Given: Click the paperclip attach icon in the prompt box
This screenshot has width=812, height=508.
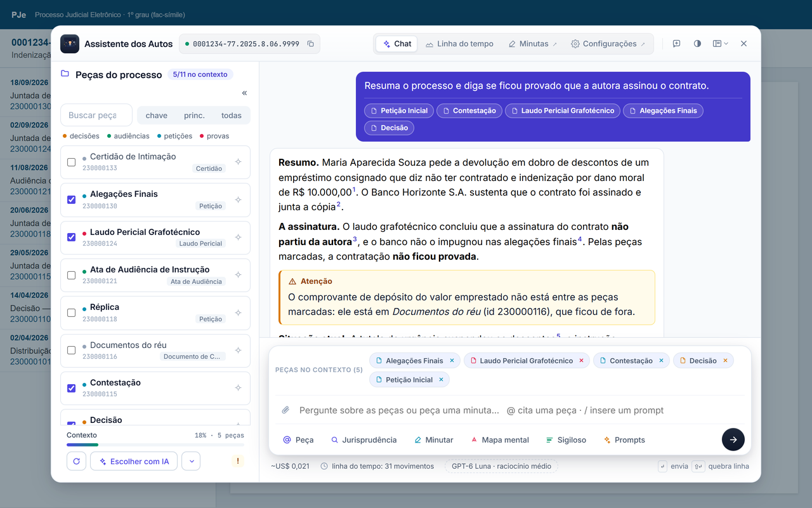Looking at the screenshot, I should pos(286,410).
